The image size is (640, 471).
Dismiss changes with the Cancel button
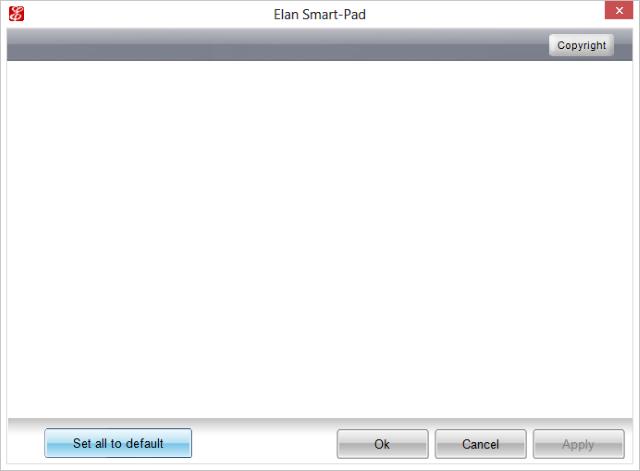(480, 444)
